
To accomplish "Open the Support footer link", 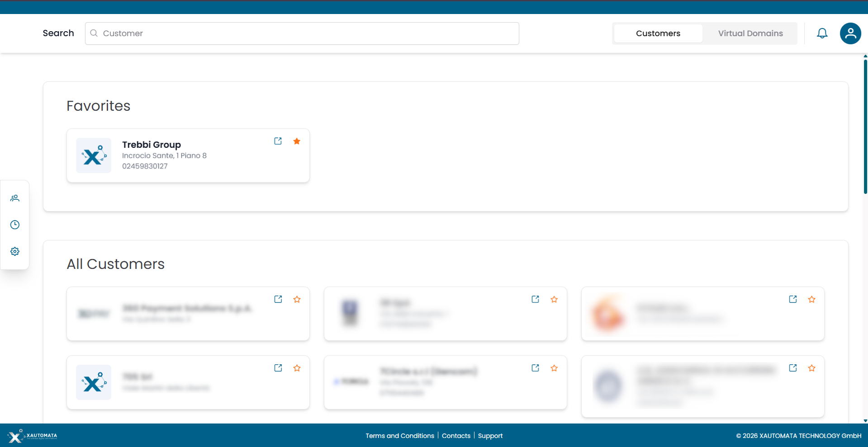I will coord(490,436).
